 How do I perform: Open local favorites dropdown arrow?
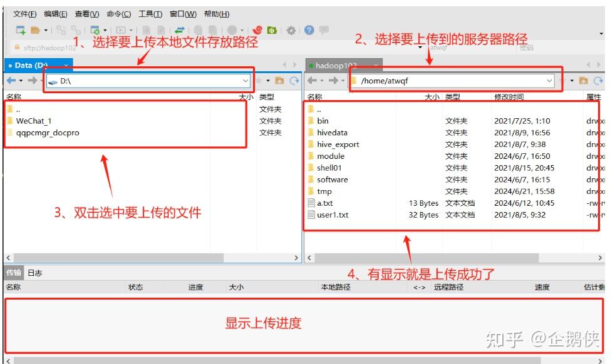[x=268, y=81]
